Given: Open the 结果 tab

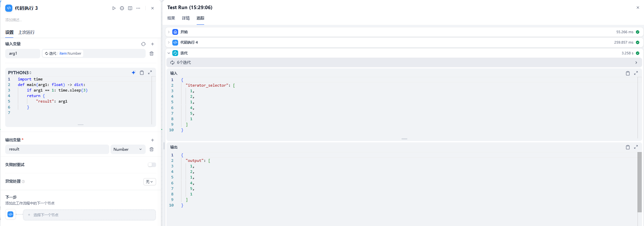Looking at the screenshot, I should coord(171,18).
